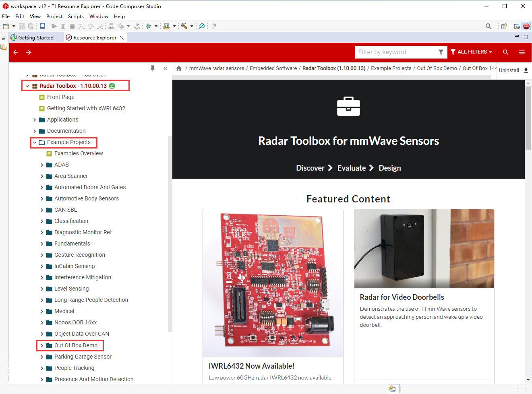This screenshot has width=532, height=394.
Task: Go back with the red bar arrow
Action: click(16, 52)
